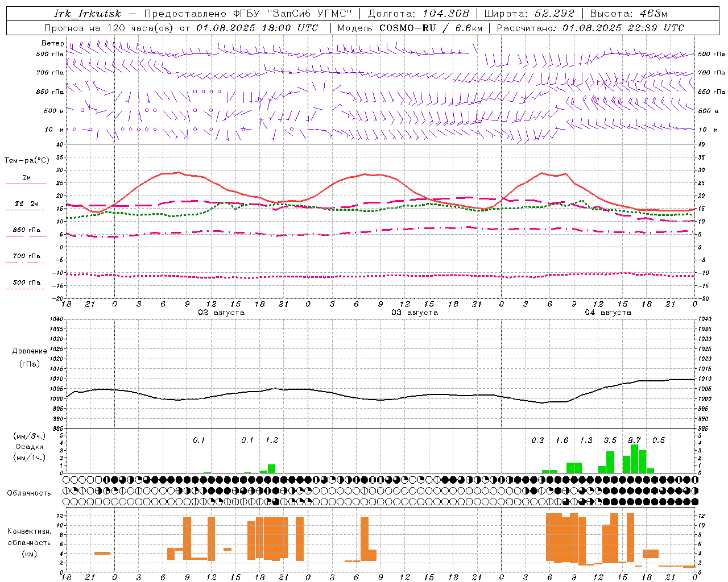Click the Td 2м legend entry

27,203
